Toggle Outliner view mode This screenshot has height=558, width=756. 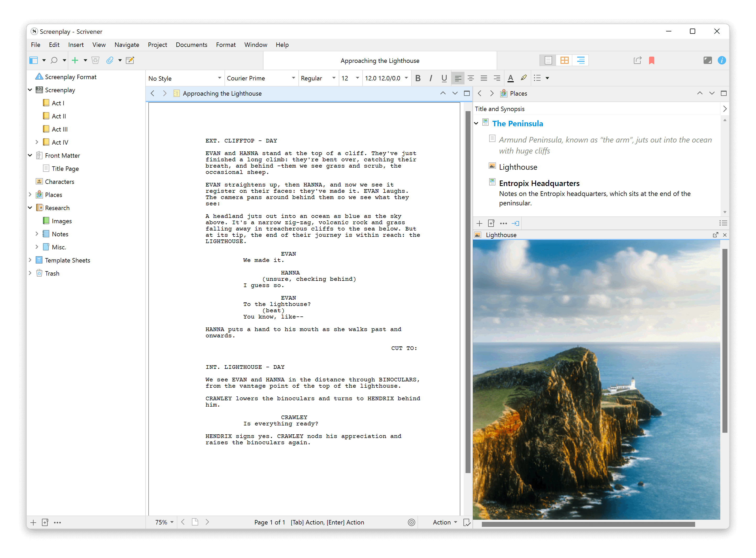581,61
